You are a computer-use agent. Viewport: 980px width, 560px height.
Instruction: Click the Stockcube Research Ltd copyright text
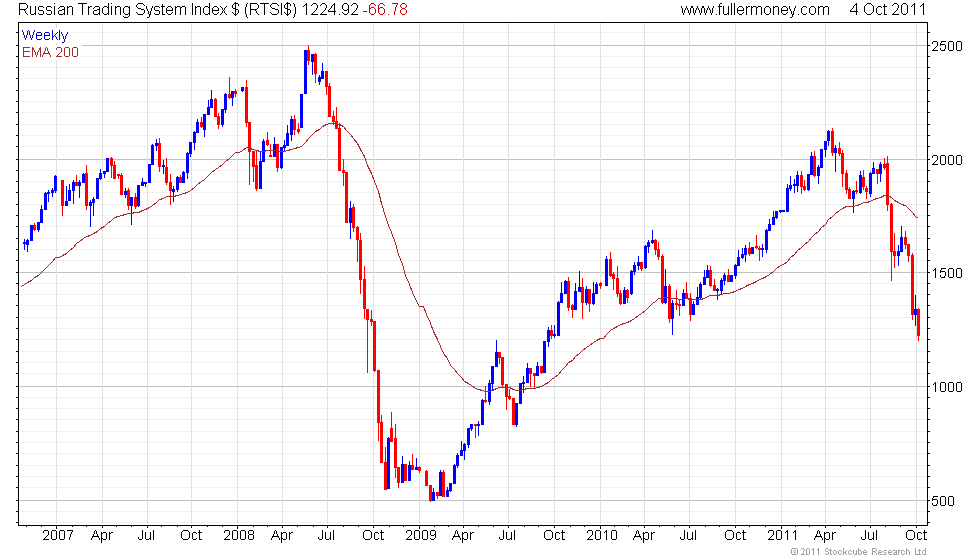click(x=858, y=552)
